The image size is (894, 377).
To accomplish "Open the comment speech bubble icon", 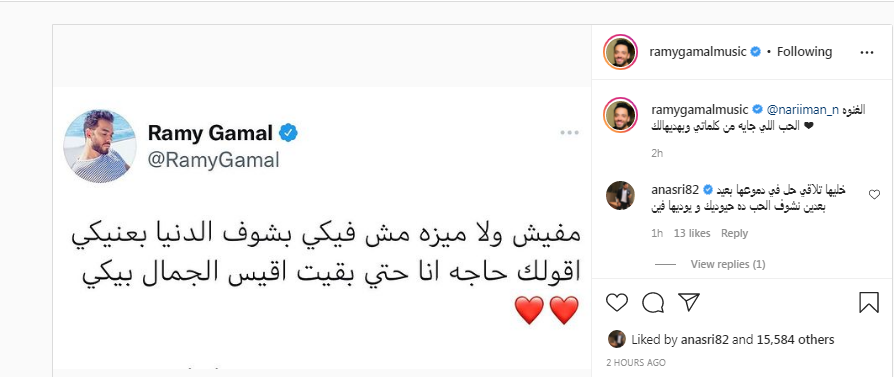I will 653,303.
